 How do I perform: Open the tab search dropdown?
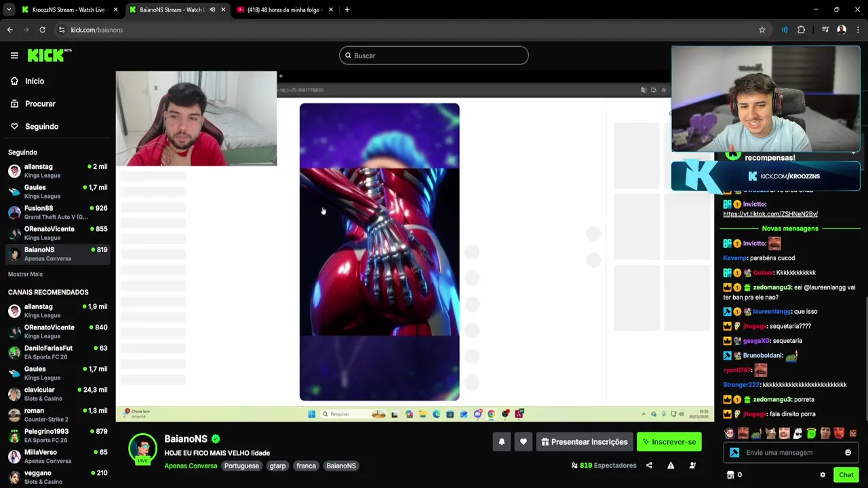pyautogui.click(x=8, y=9)
